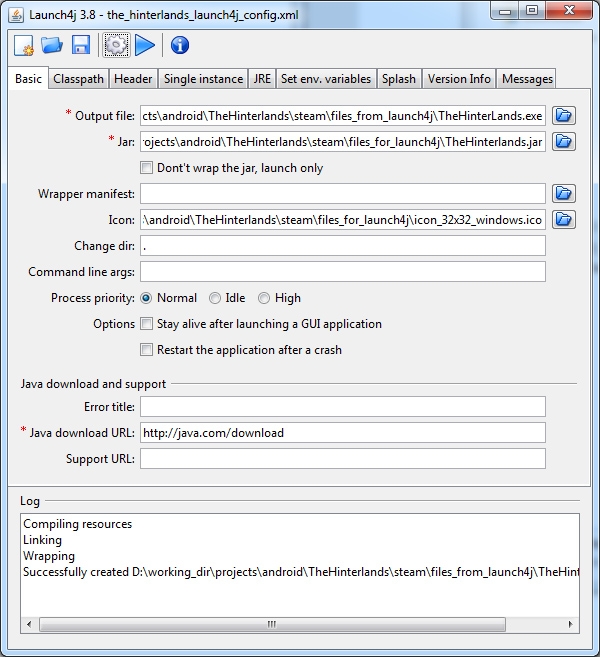The width and height of the screenshot is (600, 657).
Task: Click the Jar path field
Action: pyautogui.click(x=343, y=142)
